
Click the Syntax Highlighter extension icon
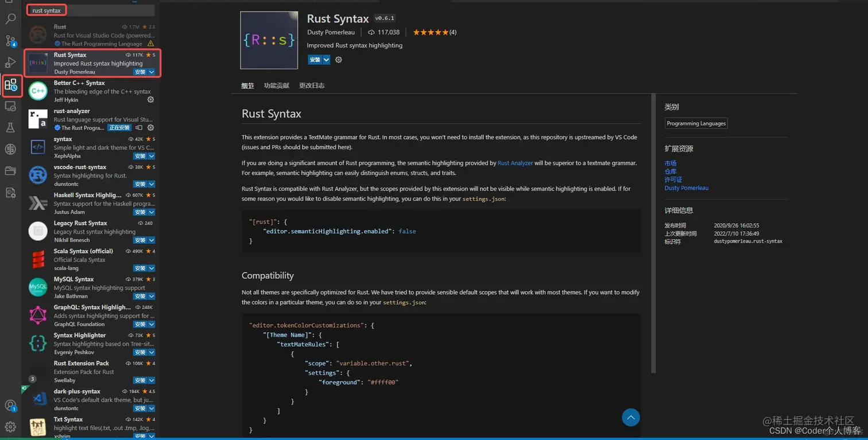pyautogui.click(x=38, y=344)
